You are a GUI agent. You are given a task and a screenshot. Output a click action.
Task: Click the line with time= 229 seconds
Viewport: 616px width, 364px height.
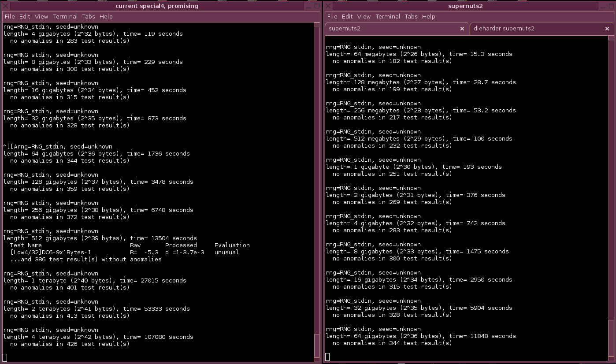pos(93,62)
